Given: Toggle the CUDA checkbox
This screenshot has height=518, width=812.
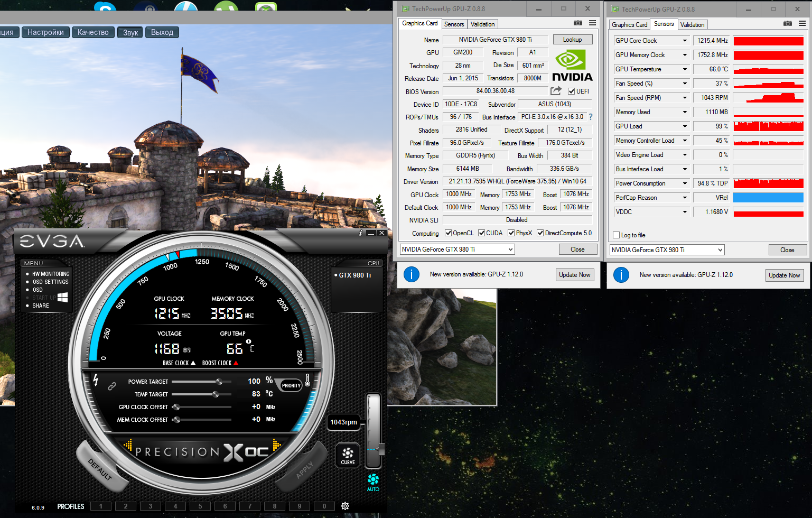Looking at the screenshot, I should tap(481, 233).
